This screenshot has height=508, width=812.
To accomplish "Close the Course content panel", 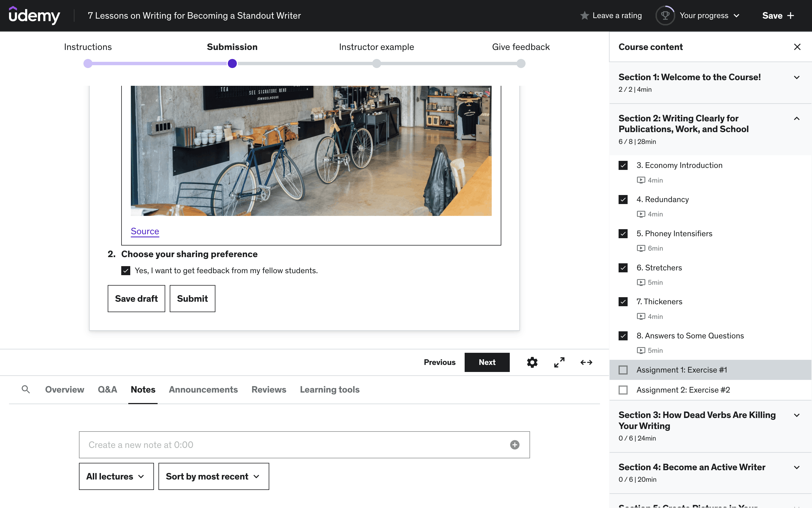I will point(797,47).
